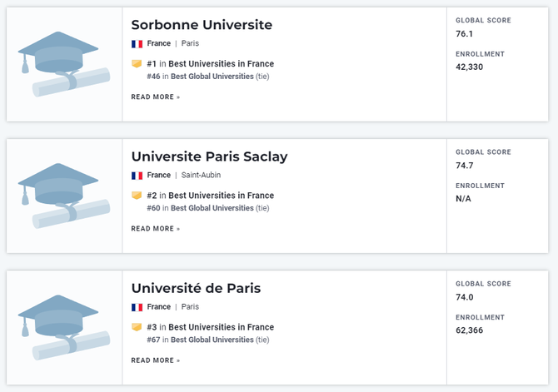Open Best Global Universities link at #46
The width and height of the screenshot is (558, 392).
click(x=212, y=77)
